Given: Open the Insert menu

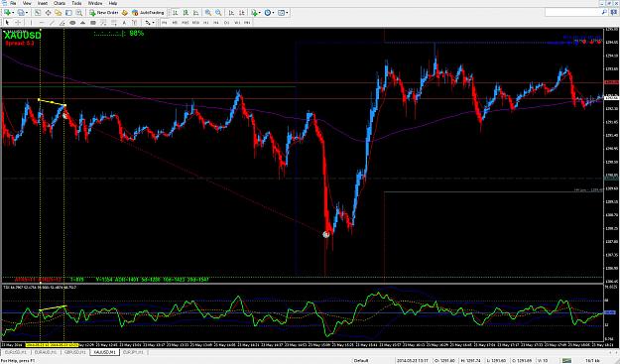Looking at the screenshot, I should pyautogui.click(x=43, y=3).
